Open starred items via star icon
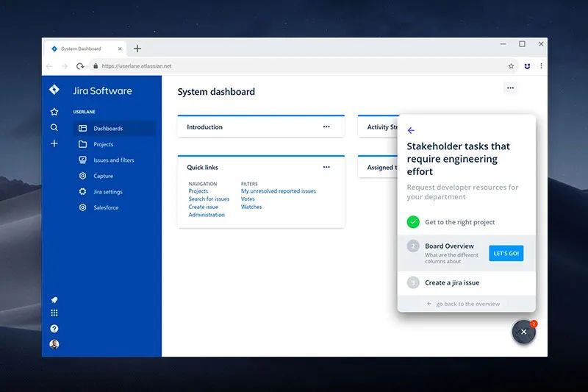Image resolution: width=588 pixels, height=392 pixels. pos(54,112)
